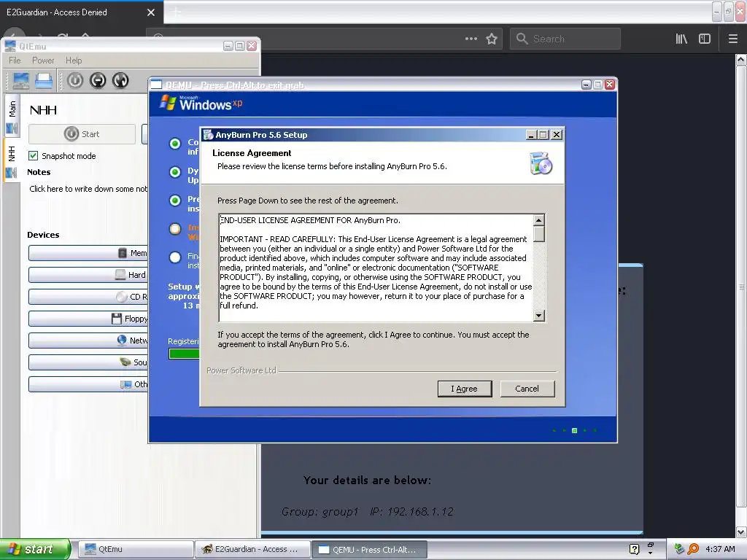Expand the Floppy device section
Viewport: 747px width, 560px height.
pyautogui.click(x=88, y=319)
